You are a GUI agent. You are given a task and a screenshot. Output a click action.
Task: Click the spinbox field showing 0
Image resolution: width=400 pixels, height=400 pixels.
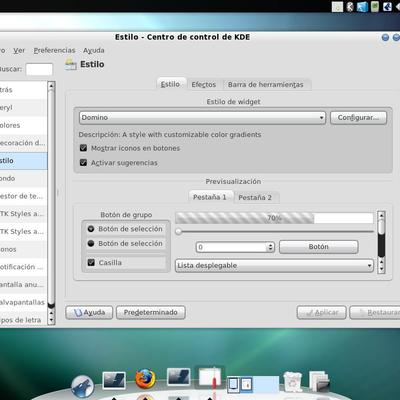point(232,247)
